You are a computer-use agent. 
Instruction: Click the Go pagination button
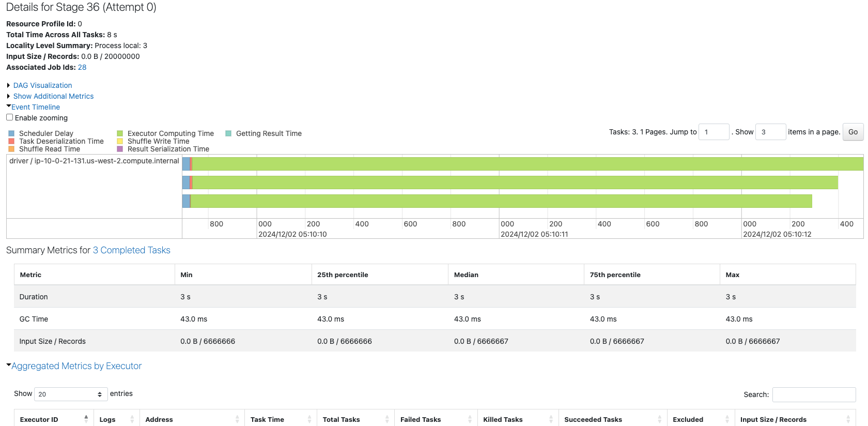853,132
